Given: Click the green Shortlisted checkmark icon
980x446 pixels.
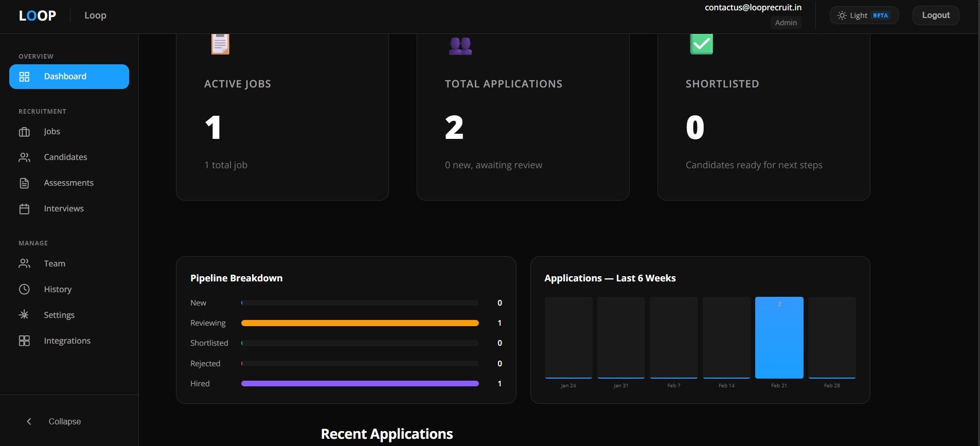Looking at the screenshot, I should [701, 44].
